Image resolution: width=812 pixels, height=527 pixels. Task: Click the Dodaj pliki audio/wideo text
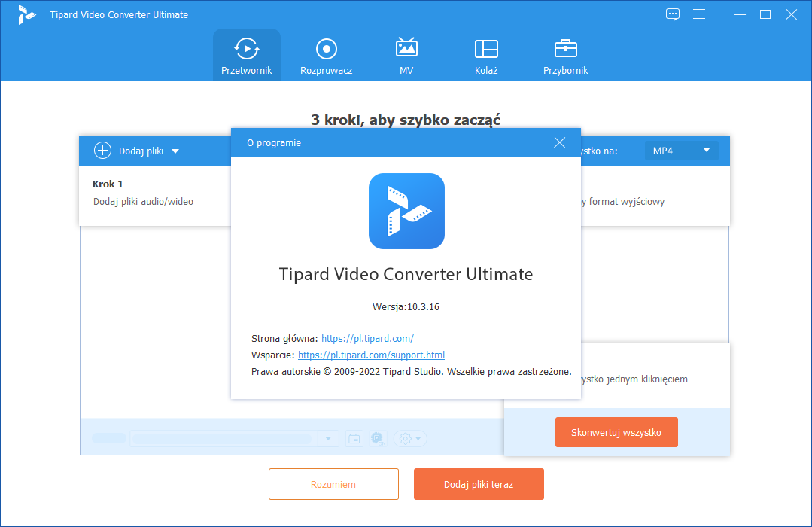tap(144, 202)
